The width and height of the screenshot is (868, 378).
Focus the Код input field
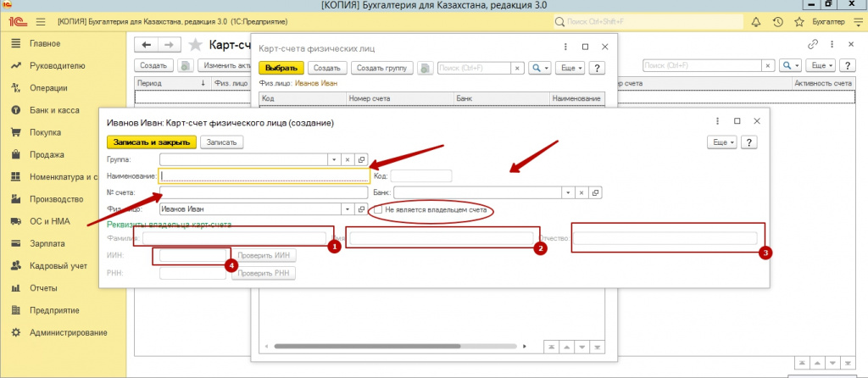click(421, 176)
